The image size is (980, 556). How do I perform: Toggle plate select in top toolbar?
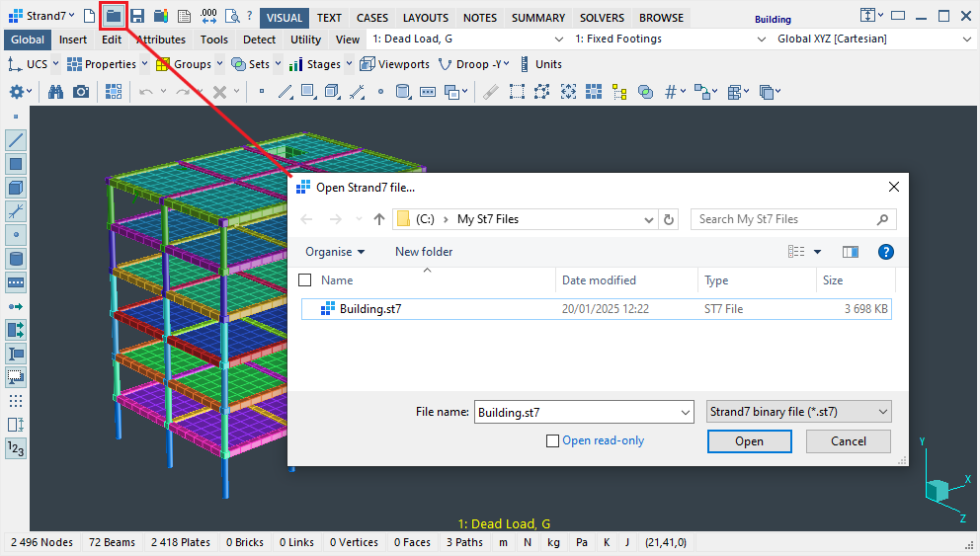[309, 92]
